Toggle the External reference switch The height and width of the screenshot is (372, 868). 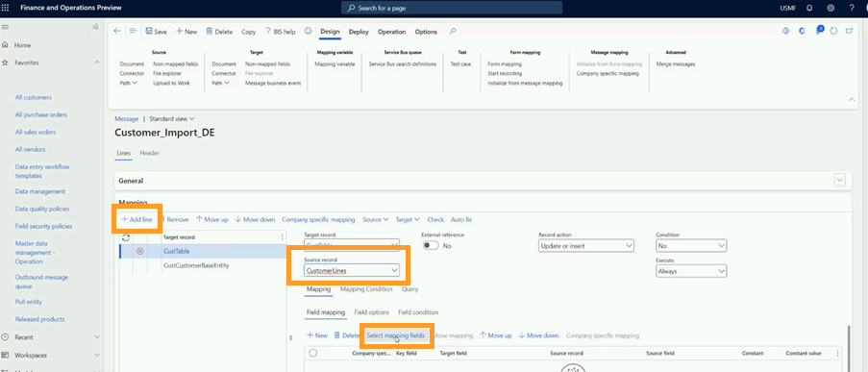click(431, 246)
